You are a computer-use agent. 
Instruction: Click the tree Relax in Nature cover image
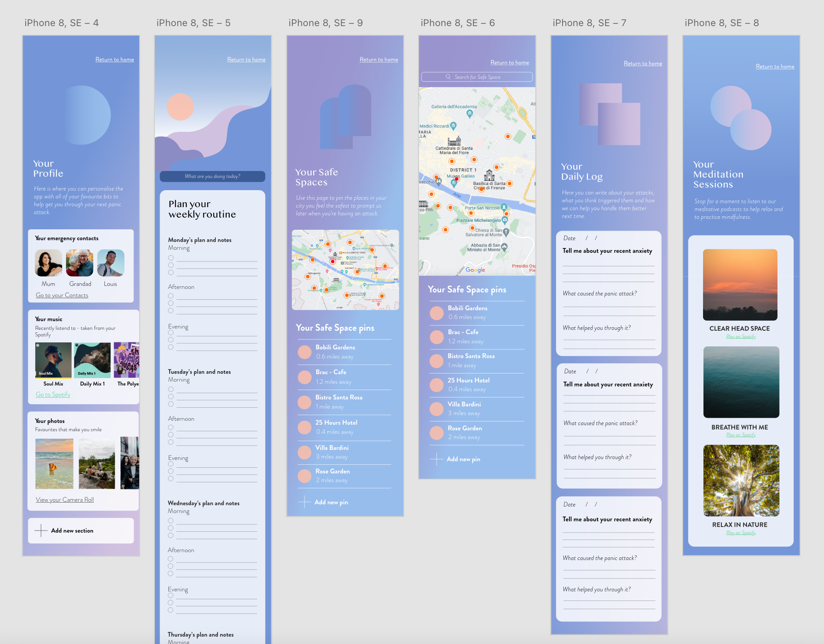[741, 480]
